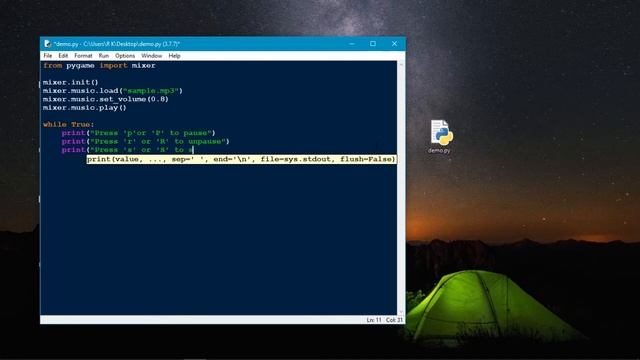
Task: Open the Edit menu
Action: 63,56
